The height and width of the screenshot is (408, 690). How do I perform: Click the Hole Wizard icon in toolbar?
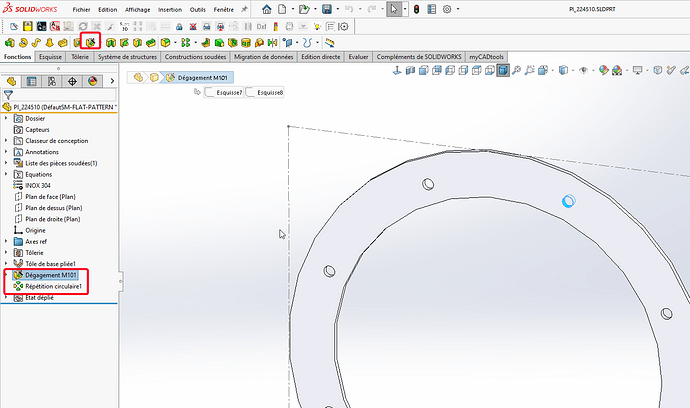(91, 43)
